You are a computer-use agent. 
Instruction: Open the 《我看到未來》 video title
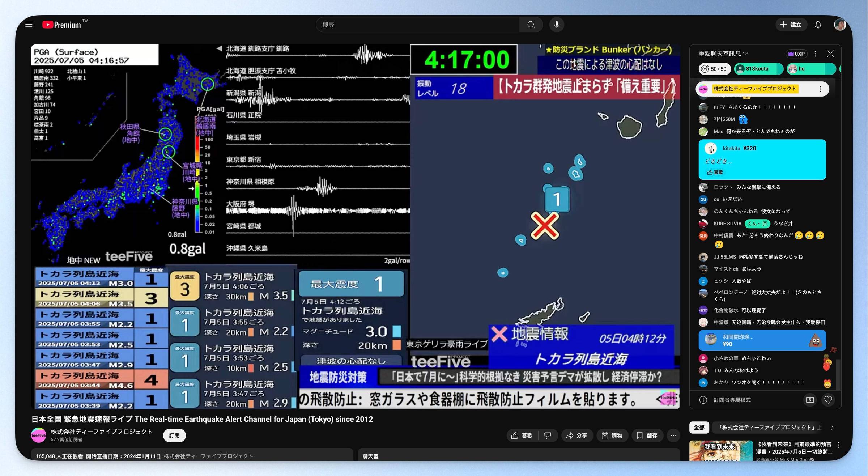794,448
